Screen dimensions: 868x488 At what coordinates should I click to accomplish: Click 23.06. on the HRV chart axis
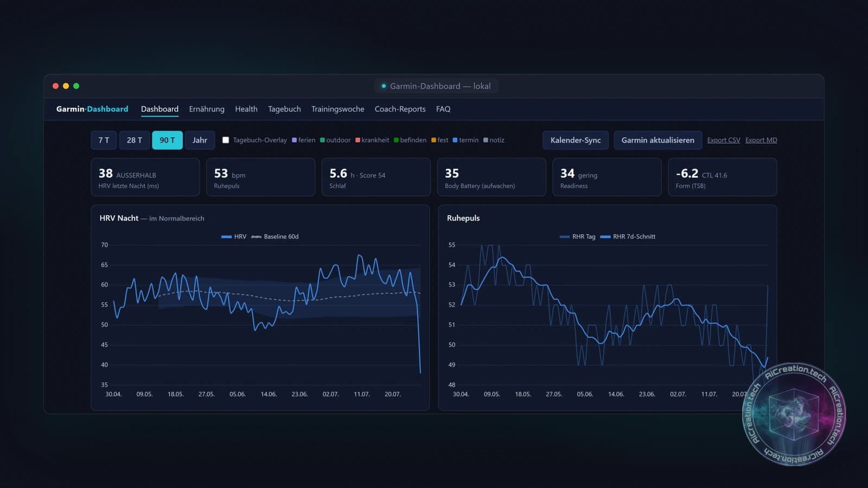[299, 394]
